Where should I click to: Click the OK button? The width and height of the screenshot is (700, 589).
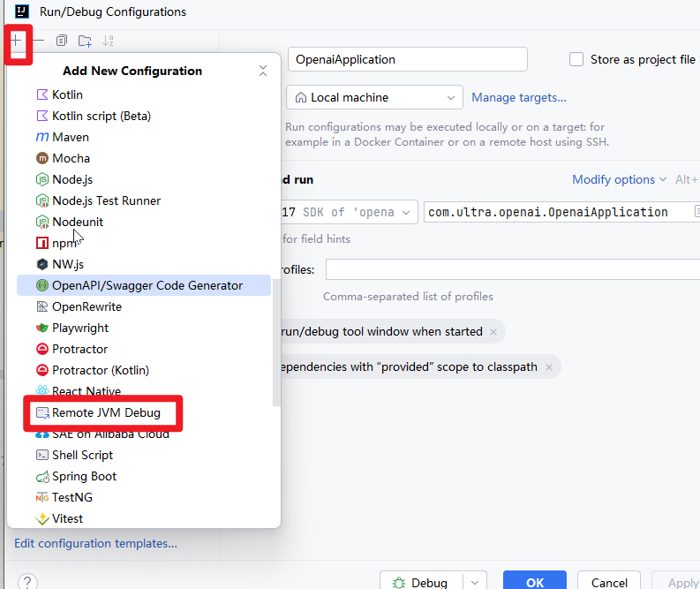[x=535, y=582]
